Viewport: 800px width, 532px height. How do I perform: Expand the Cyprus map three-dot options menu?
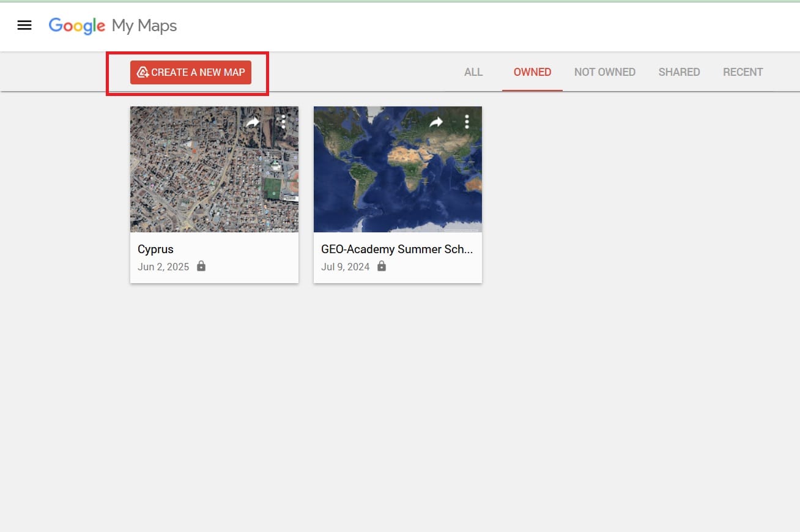click(x=283, y=122)
